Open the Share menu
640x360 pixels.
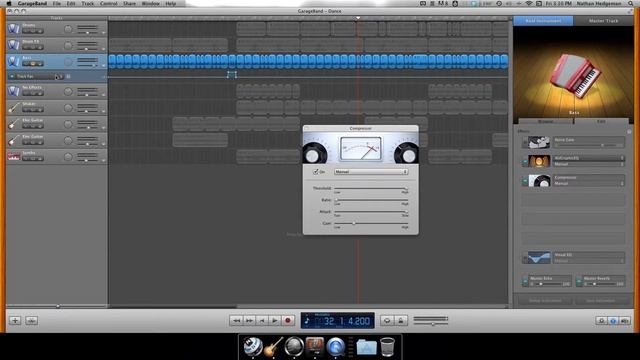coord(129,3)
